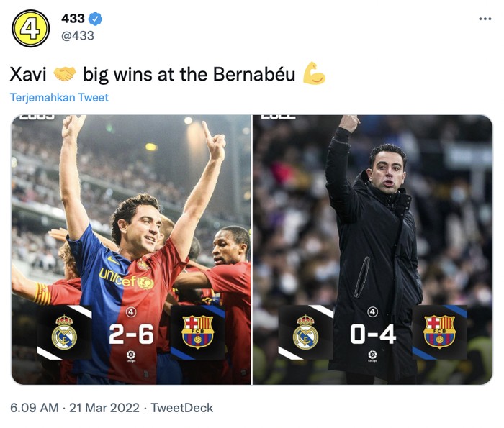
Task: Click the handshake emoji in the tweet
Action: 65,74
